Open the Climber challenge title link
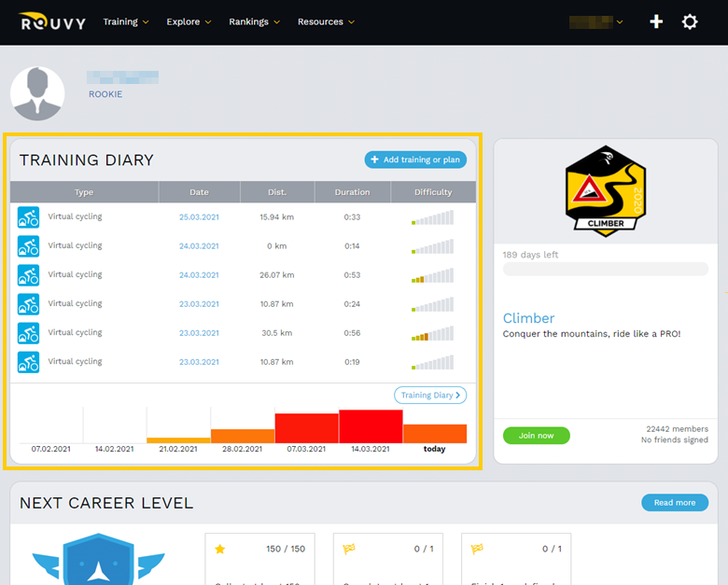The width and height of the screenshot is (728, 585). click(528, 318)
